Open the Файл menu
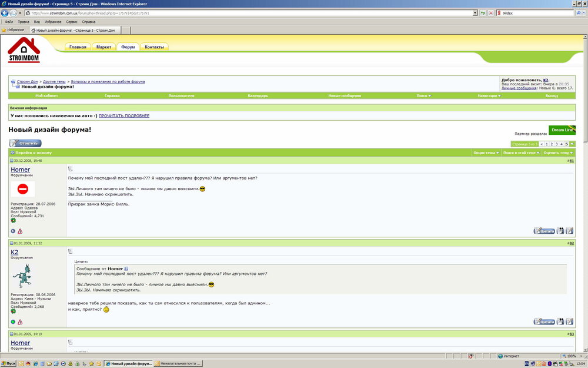The height and width of the screenshot is (368, 588). [x=9, y=22]
